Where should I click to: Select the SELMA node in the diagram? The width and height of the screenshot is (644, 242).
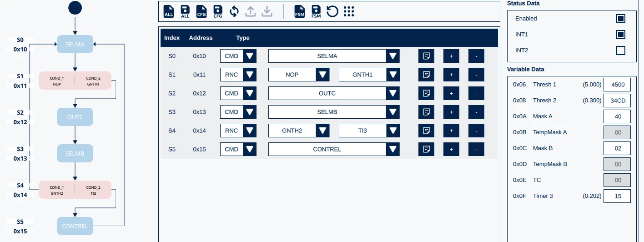(75, 44)
